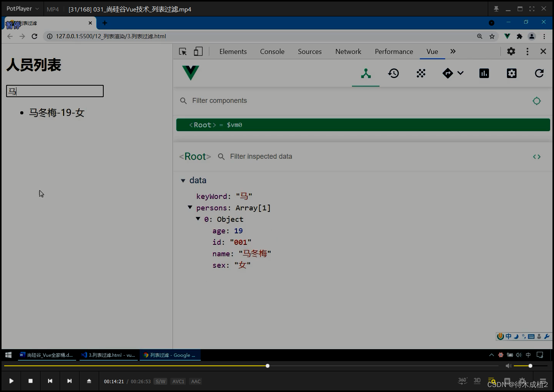Stop video playback
This screenshot has width=554, height=392.
(31, 381)
